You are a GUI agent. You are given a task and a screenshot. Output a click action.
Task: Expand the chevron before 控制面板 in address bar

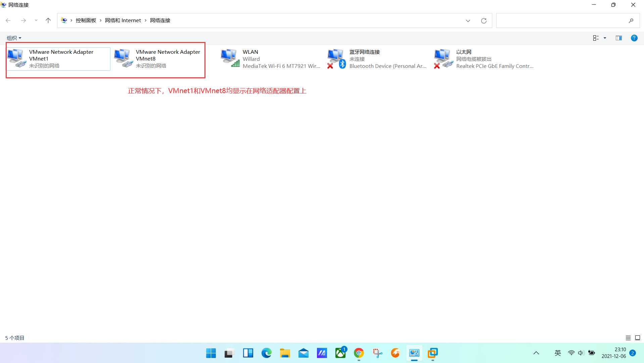(x=72, y=21)
